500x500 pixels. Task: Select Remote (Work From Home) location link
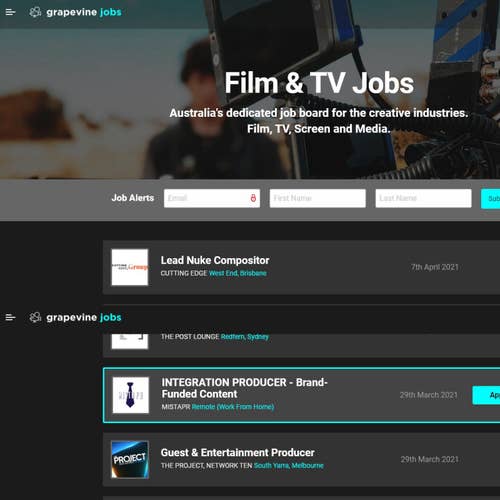coord(233,407)
